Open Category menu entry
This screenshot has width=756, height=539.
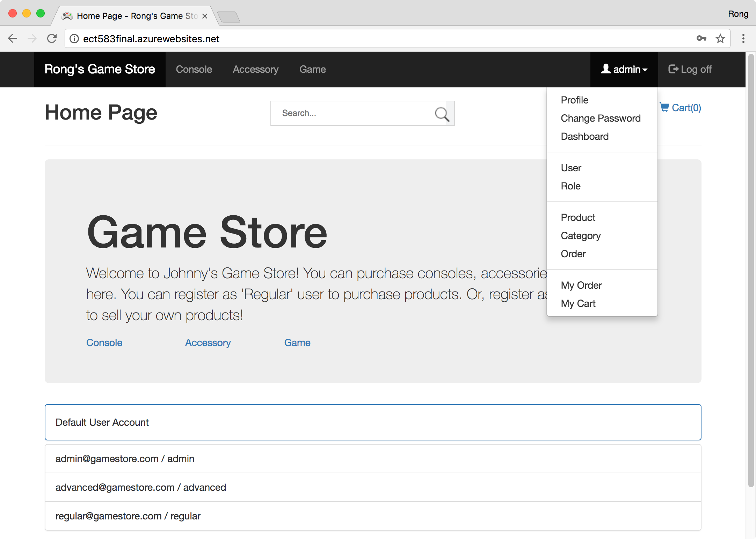click(581, 236)
